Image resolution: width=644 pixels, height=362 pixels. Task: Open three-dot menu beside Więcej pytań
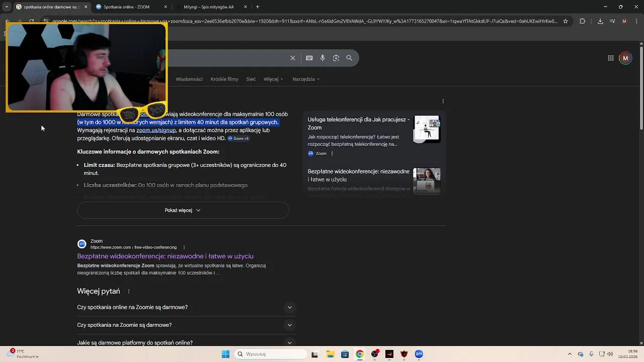point(129,291)
